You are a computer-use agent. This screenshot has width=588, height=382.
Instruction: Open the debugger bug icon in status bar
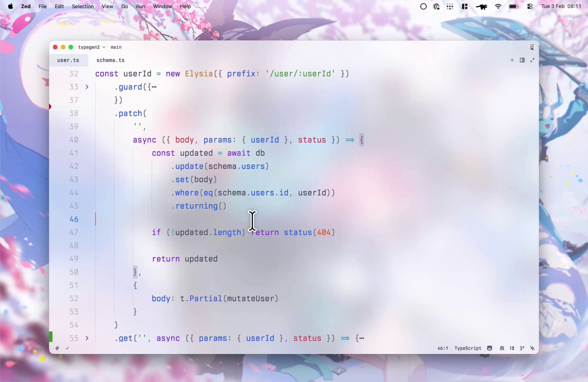501,348
